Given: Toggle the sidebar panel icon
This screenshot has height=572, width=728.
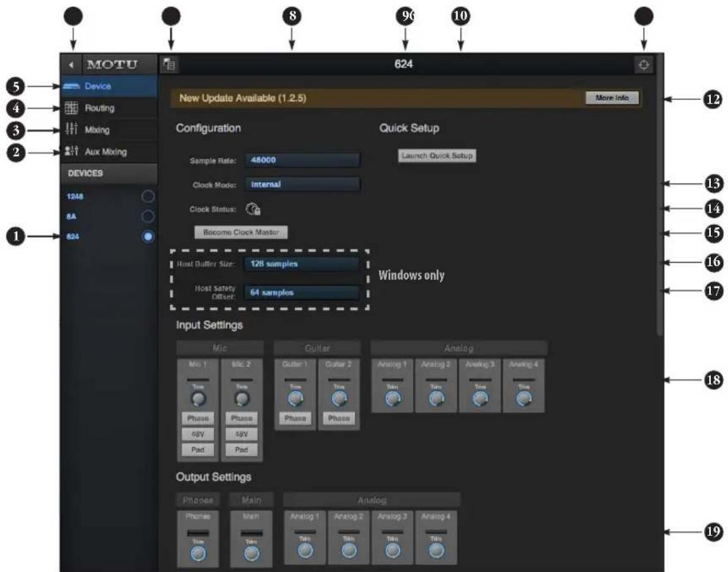Looking at the screenshot, I should [170, 64].
